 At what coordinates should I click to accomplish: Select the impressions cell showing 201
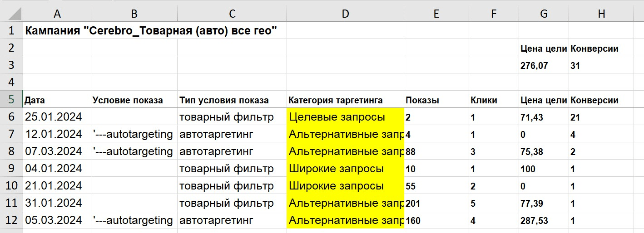413,204
